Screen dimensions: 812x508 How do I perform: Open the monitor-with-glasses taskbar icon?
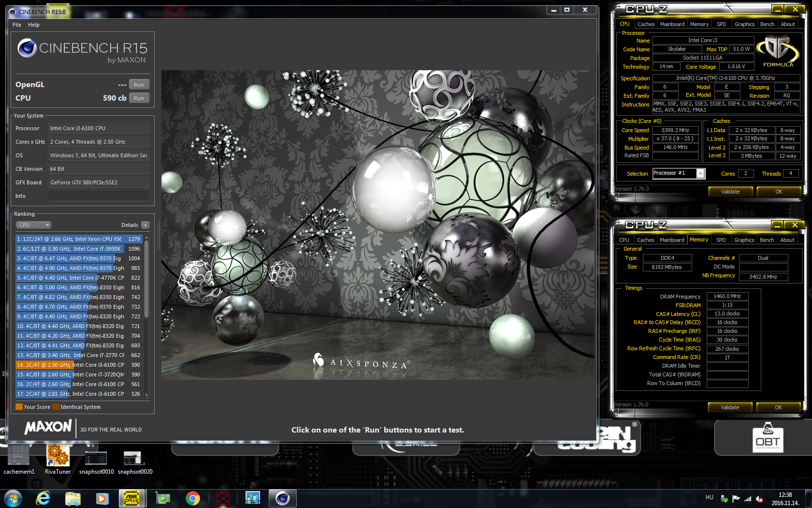pos(253,498)
